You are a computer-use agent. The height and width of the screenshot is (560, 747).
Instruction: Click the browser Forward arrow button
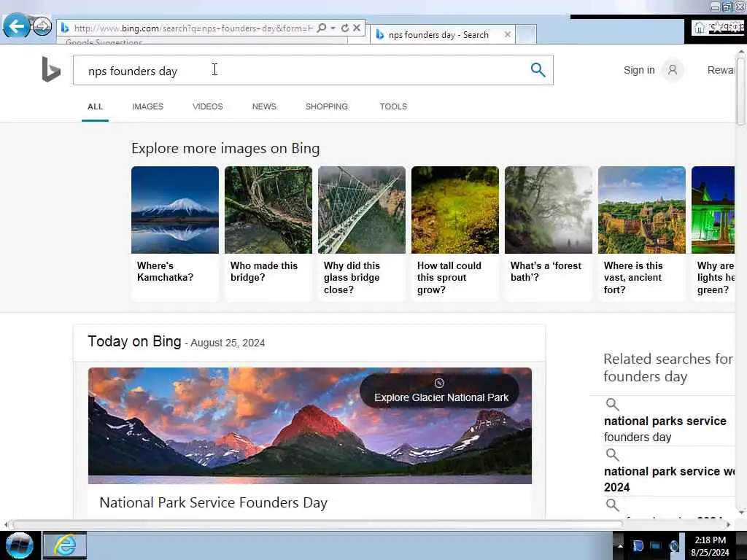click(x=42, y=26)
